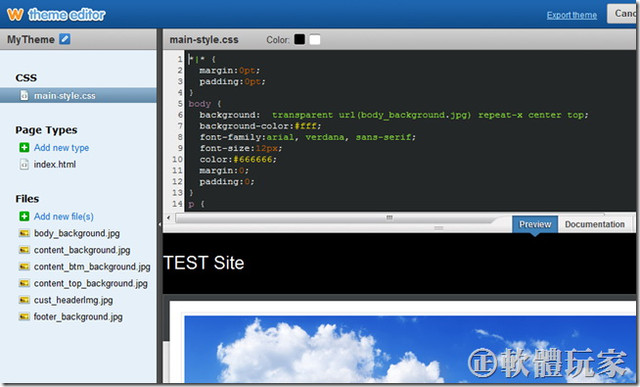This screenshot has width=640, height=387.
Task: Place cursor on the 'body {' code line
Action: tap(204, 104)
